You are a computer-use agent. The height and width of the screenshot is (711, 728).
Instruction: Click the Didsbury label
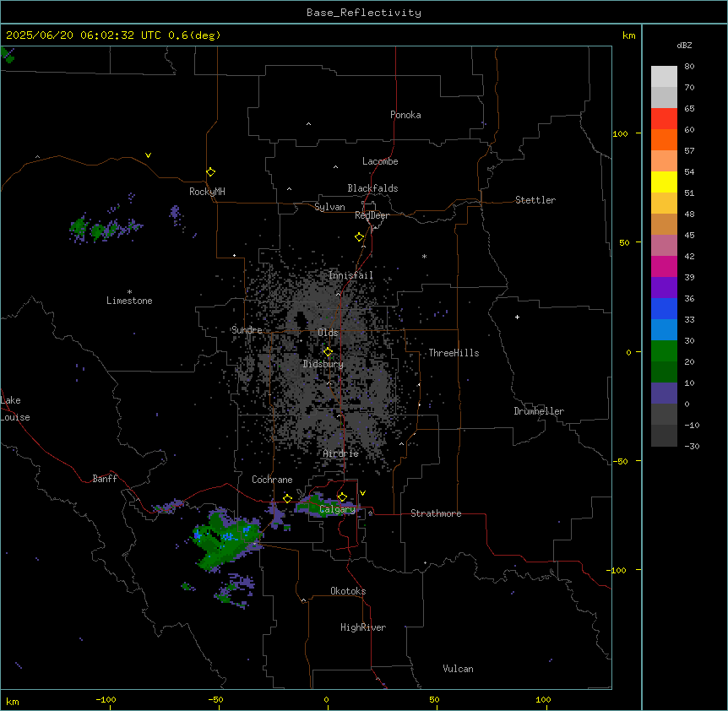pyautogui.click(x=323, y=364)
